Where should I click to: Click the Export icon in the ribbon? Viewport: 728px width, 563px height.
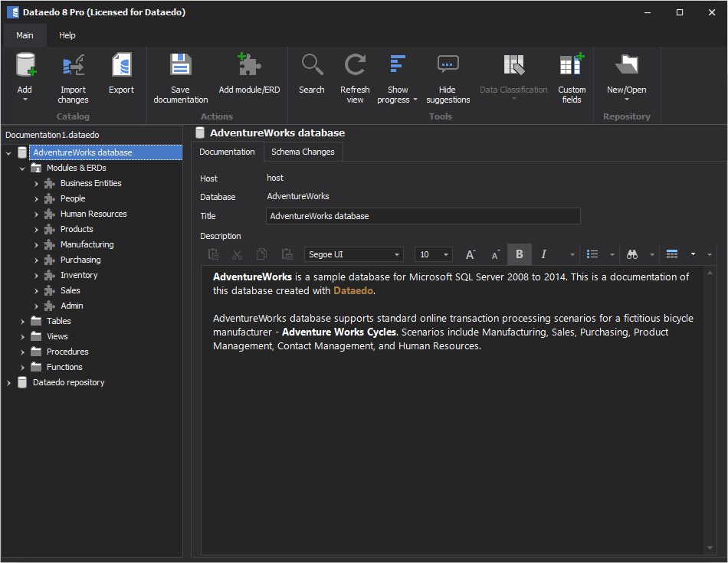(x=121, y=67)
